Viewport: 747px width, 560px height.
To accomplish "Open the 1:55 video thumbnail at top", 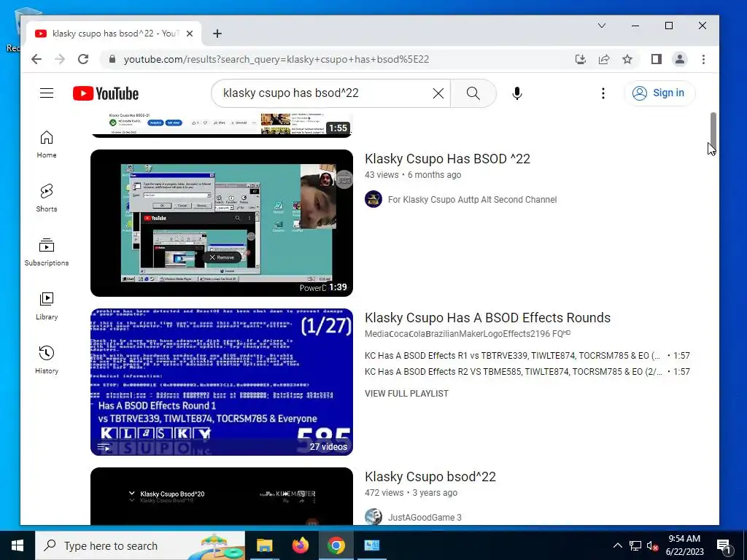I will 222,125.
